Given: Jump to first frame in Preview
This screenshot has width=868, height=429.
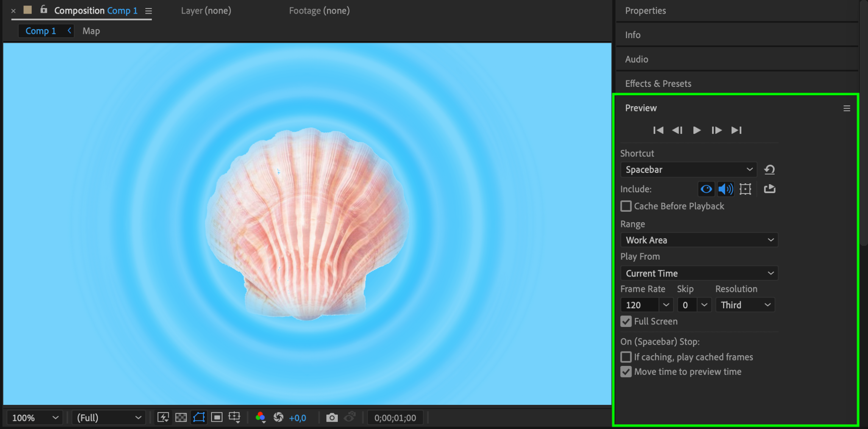Looking at the screenshot, I should tap(658, 130).
